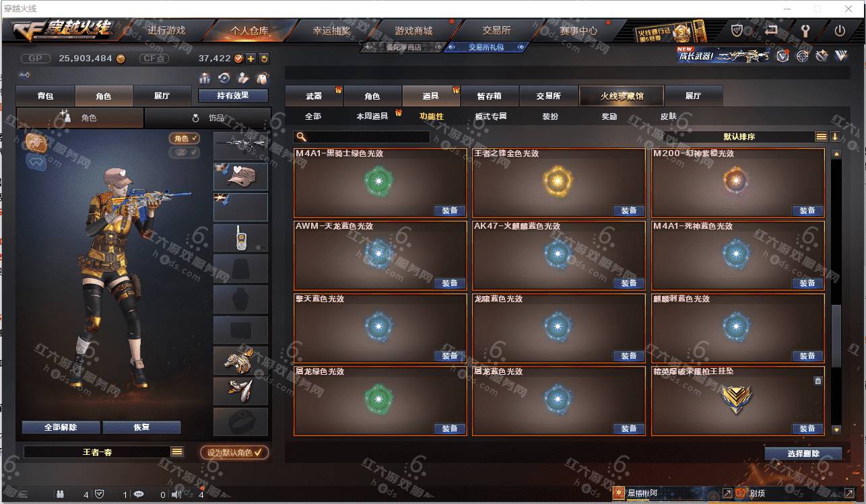Click the walkie-talkie equipment slot

coord(240,238)
